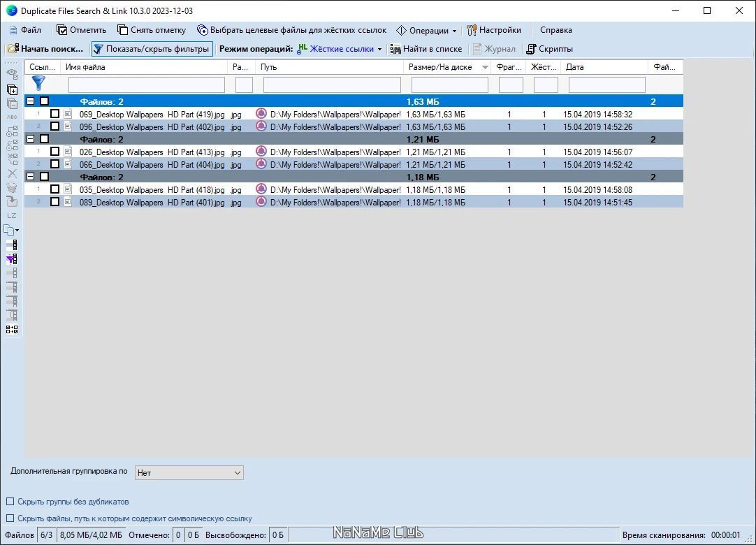The height and width of the screenshot is (545, 756).
Task: Sort by Размер/На диске column header
Action: (439, 67)
